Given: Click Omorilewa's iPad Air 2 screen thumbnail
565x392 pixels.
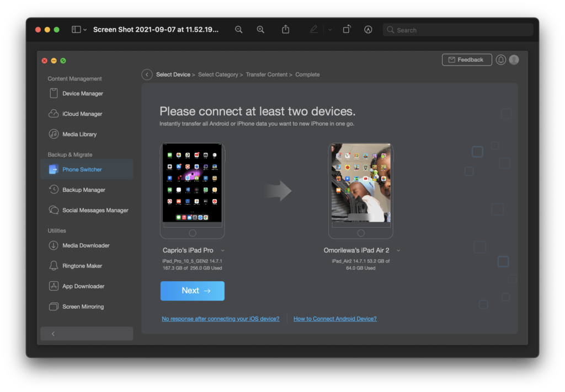Looking at the screenshot, I should 361,182.
